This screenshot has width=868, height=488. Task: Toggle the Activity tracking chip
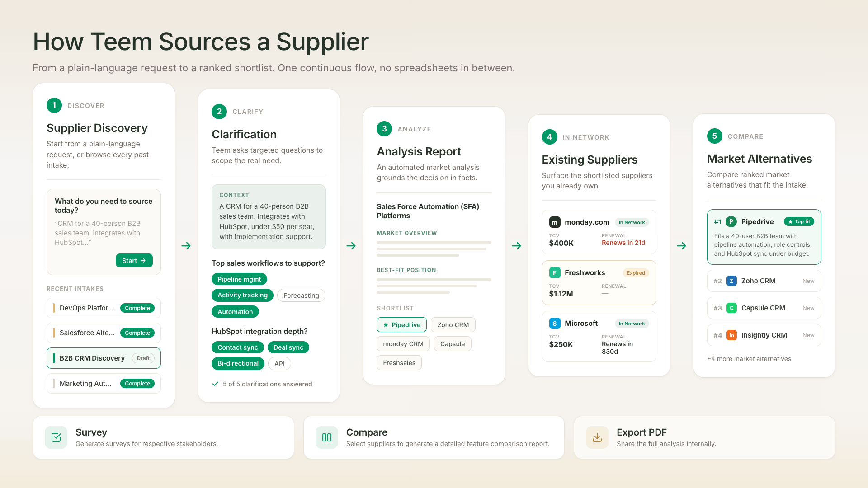pyautogui.click(x=242, y=295)
